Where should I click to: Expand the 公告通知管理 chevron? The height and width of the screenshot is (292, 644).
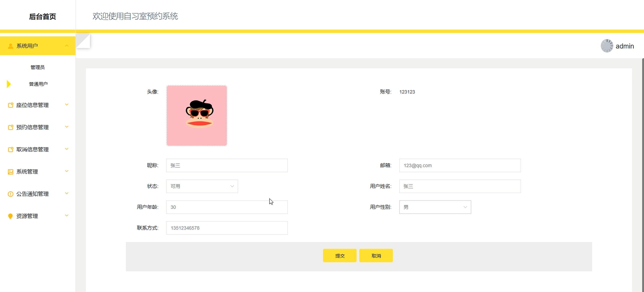click(x=67, y=193)
